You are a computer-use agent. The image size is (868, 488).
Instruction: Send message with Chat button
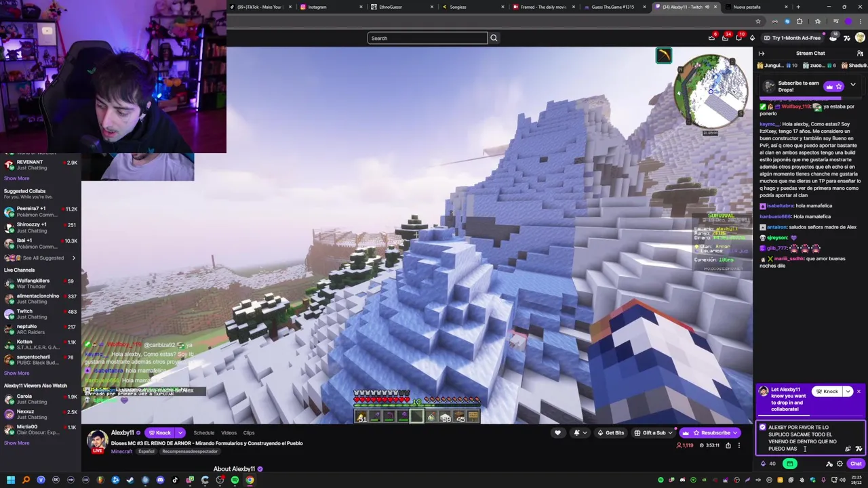pos(856,464)
